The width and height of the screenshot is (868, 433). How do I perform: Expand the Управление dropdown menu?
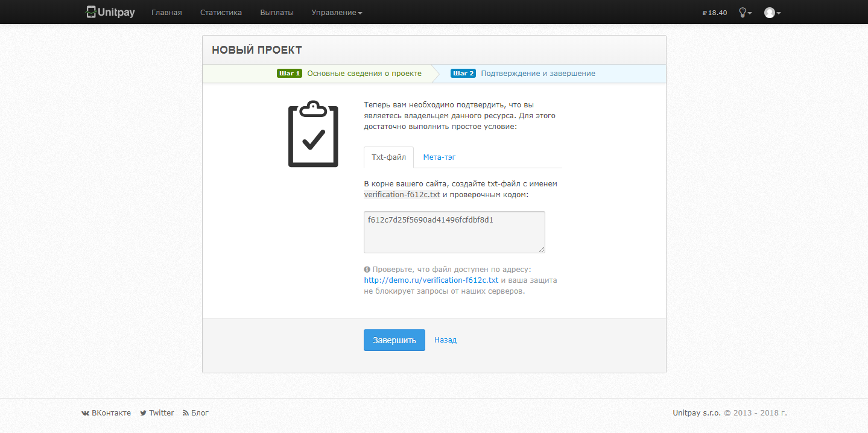click(337, 12)
